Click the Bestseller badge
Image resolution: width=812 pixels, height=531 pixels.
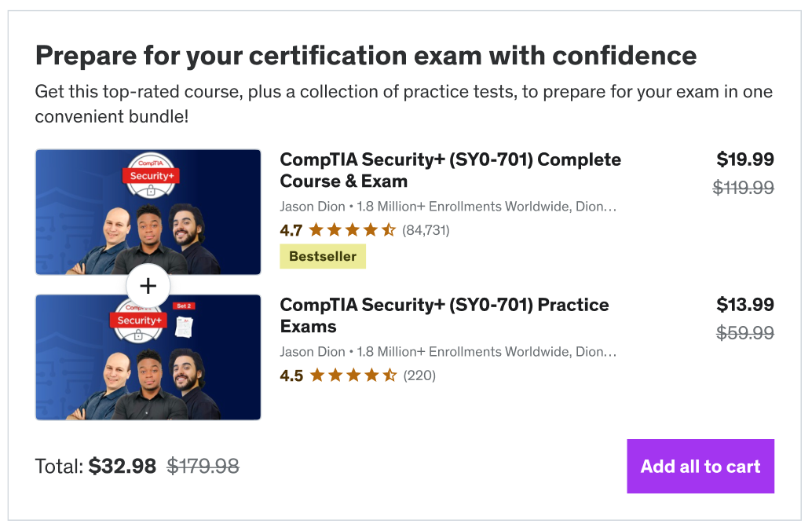point(322,256)
